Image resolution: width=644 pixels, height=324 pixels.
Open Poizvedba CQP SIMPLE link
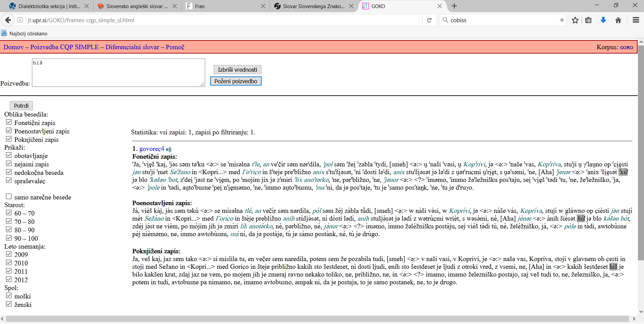(65, 47)
